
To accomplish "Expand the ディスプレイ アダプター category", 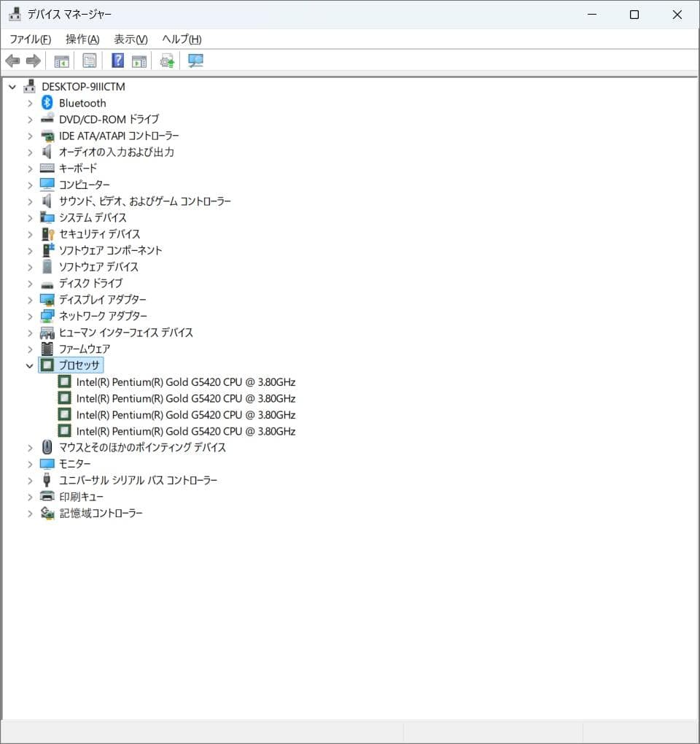I will 29,299.
